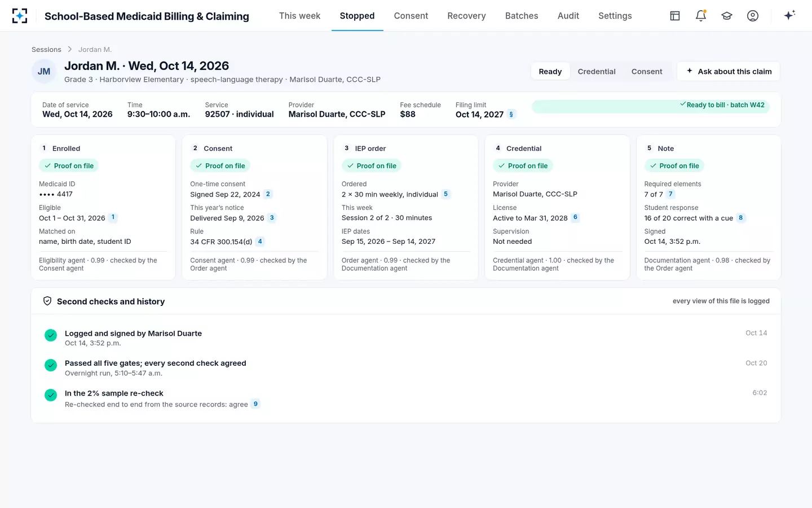Open the user account icon
This screenshot has height=508, width=812.
coord(753,16)
